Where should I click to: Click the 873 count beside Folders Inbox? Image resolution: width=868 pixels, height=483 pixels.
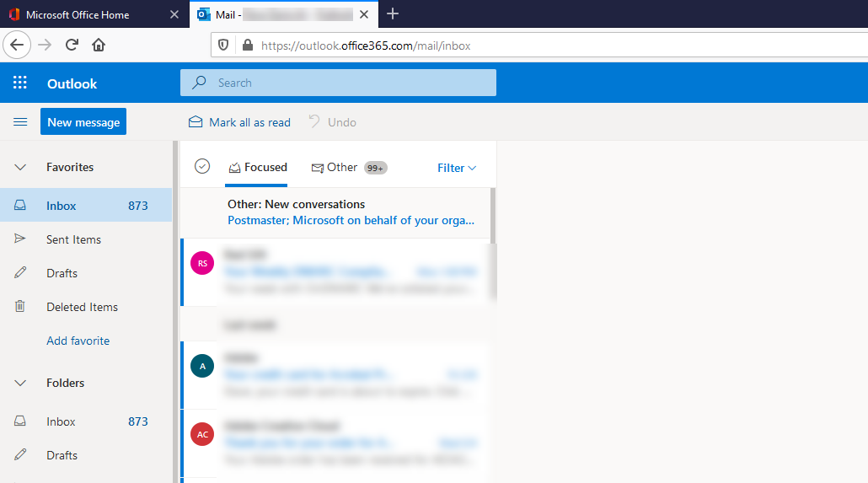click(x=138, y=421)
